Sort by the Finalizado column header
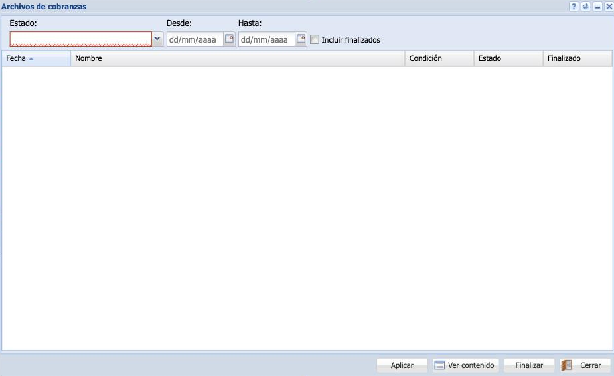614x376 pixels. (x=577, y=58)
